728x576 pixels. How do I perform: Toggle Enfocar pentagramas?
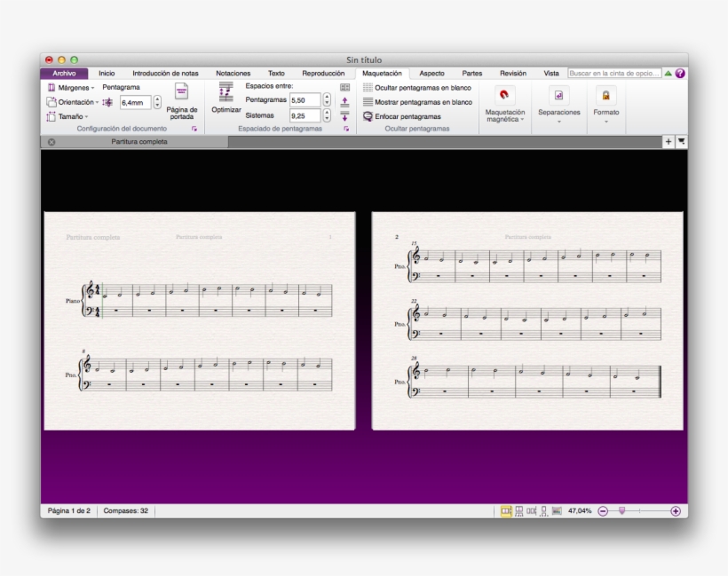coord(401,116)
